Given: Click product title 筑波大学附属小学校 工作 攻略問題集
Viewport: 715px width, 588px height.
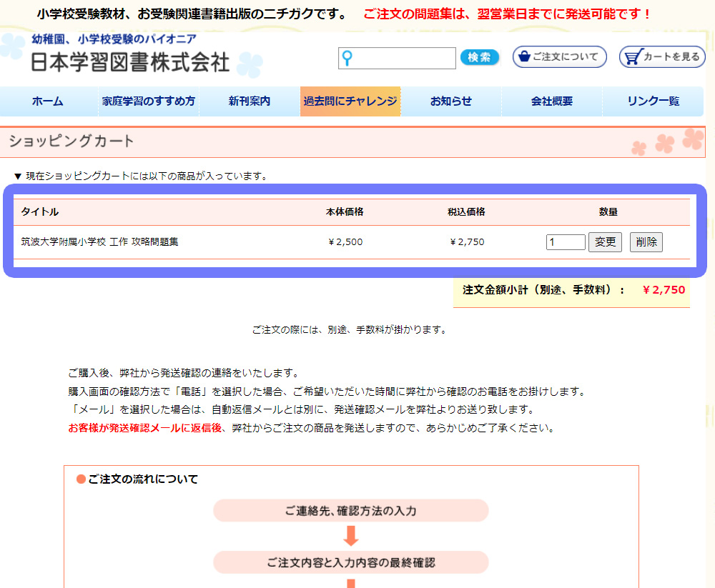Looking at the screenshot, I should pos(99,242).
